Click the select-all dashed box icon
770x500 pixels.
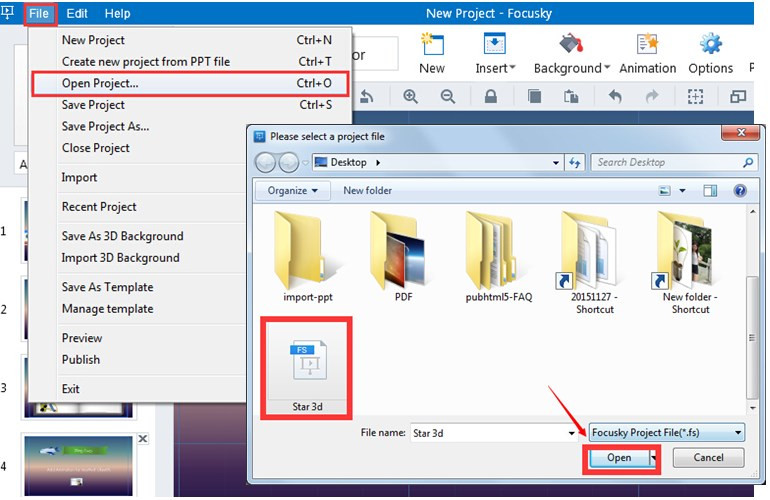(695, 96)
